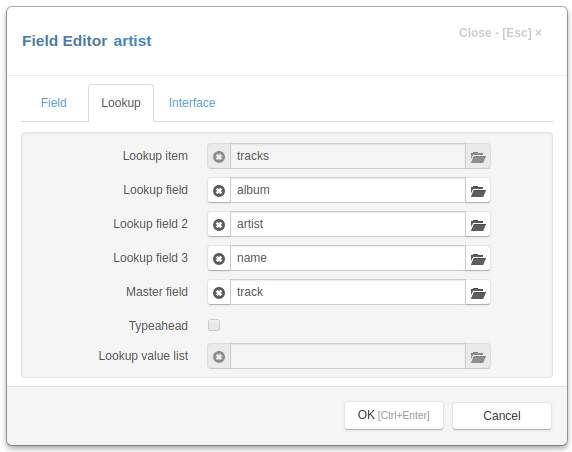Enable the Typeahead checkbox
This screenshot has width=572, height=452.
(x=214, y=325)
